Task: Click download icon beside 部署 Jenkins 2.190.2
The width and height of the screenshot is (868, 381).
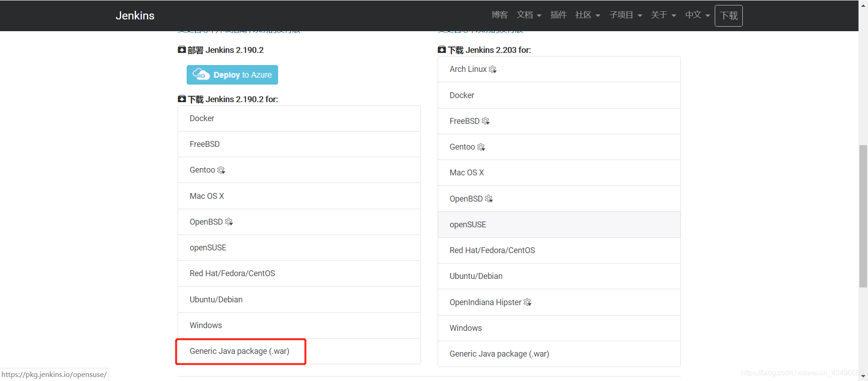Action: (x=182, y=50)
